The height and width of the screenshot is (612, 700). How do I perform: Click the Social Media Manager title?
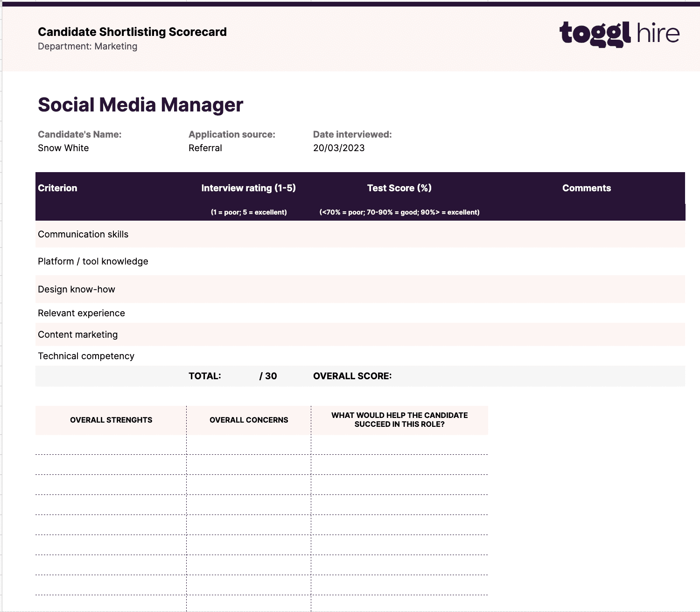(x=140, y=104)
